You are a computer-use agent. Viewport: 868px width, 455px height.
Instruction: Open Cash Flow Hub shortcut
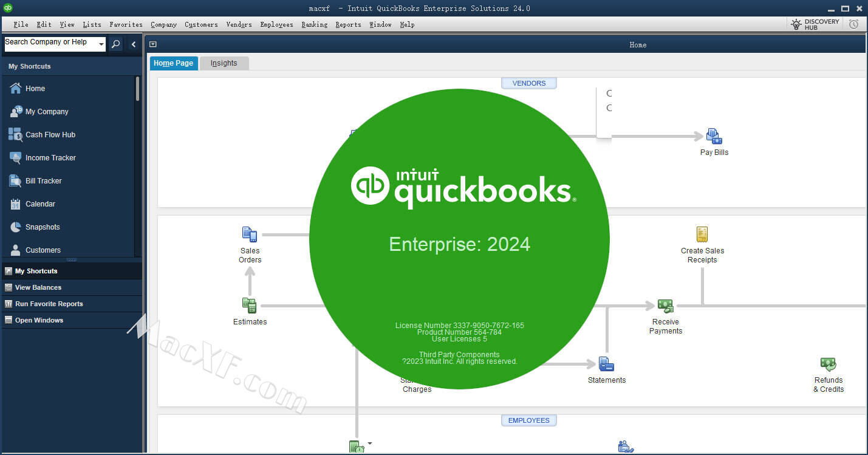tap(50, 135)
